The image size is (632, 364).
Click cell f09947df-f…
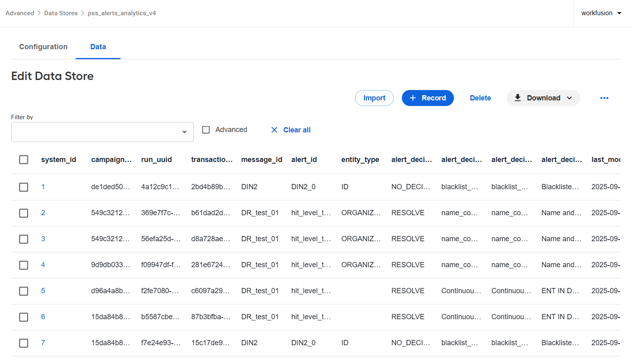pos(161,265)
